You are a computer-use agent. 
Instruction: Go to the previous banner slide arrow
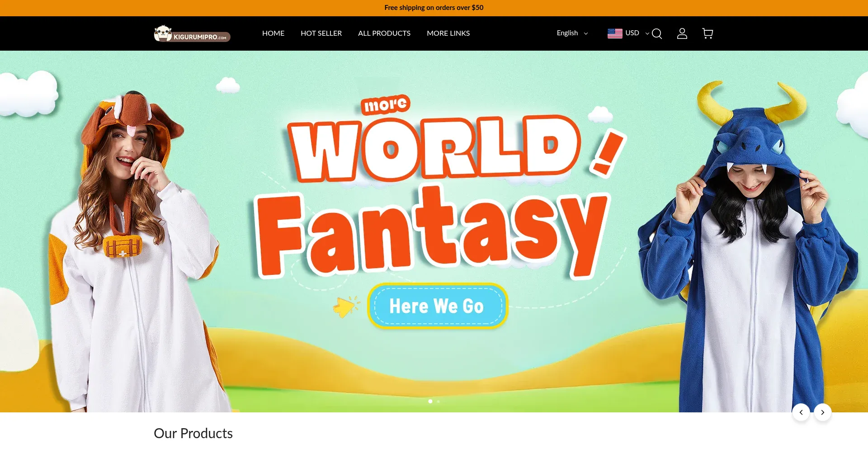tap(801, 412)
